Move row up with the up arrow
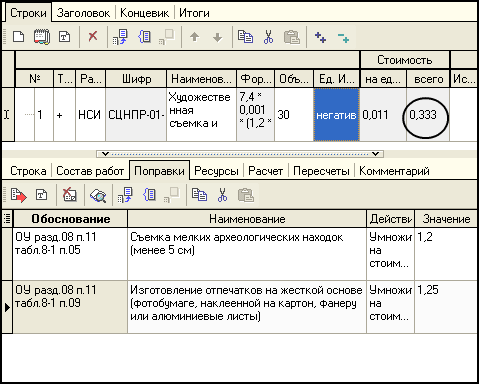Viewport: 479px width, 384px height. [194, 37]
